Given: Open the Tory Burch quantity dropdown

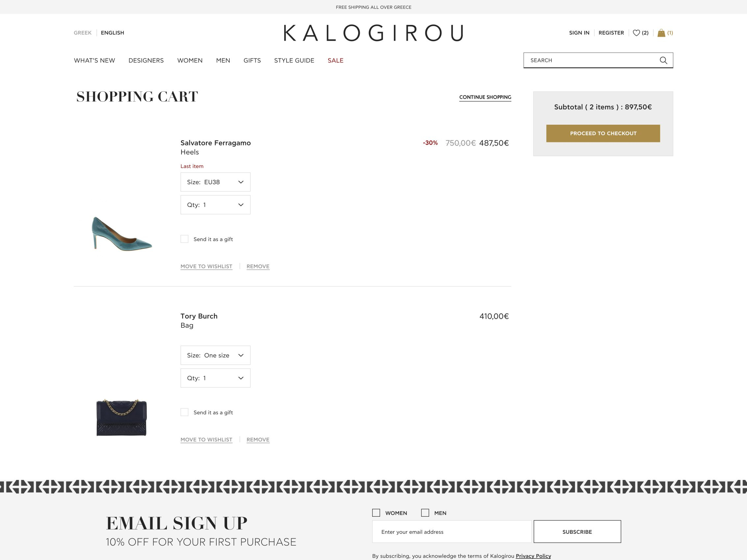Looking at the screenshot, I should click(x=215, y=378).
